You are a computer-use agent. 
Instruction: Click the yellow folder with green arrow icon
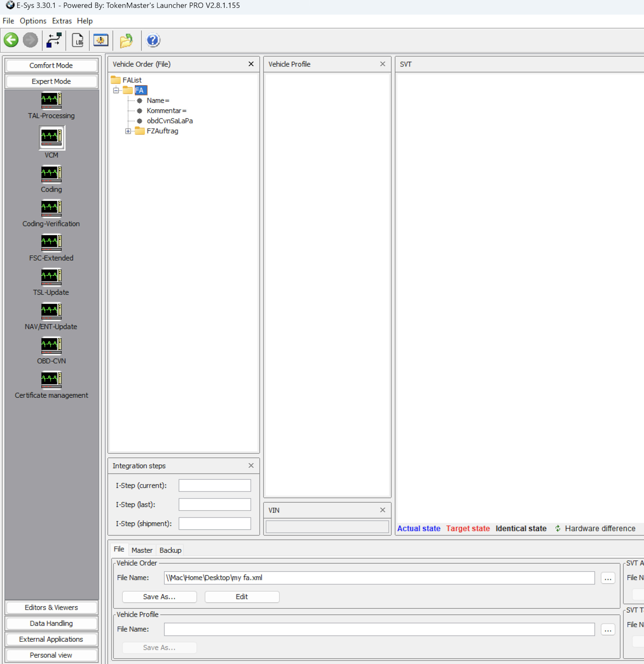tap(126, 40)
